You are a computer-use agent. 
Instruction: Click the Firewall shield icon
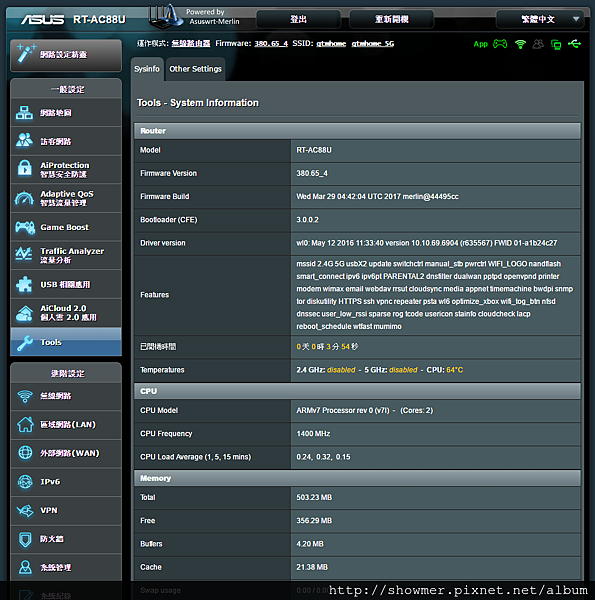coord(25,539)
